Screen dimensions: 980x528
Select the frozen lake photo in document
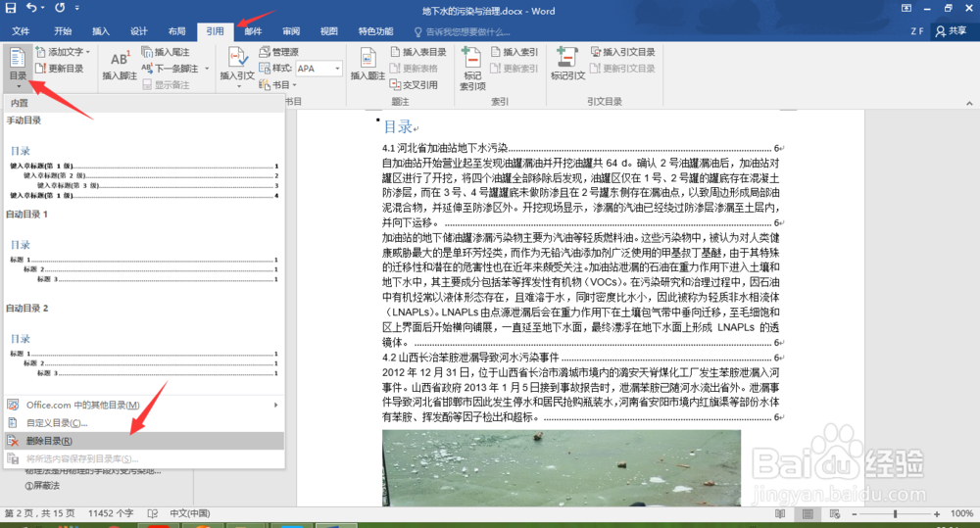(562, 467)
